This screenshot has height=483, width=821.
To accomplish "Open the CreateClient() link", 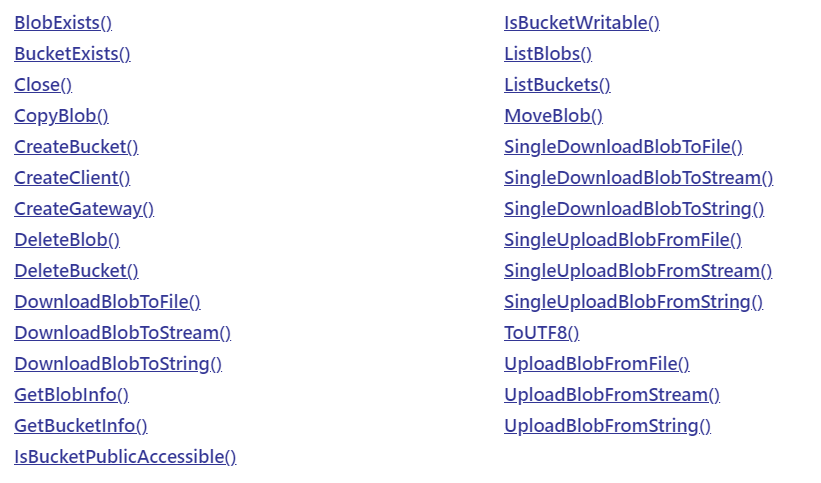I will [72, 178].
